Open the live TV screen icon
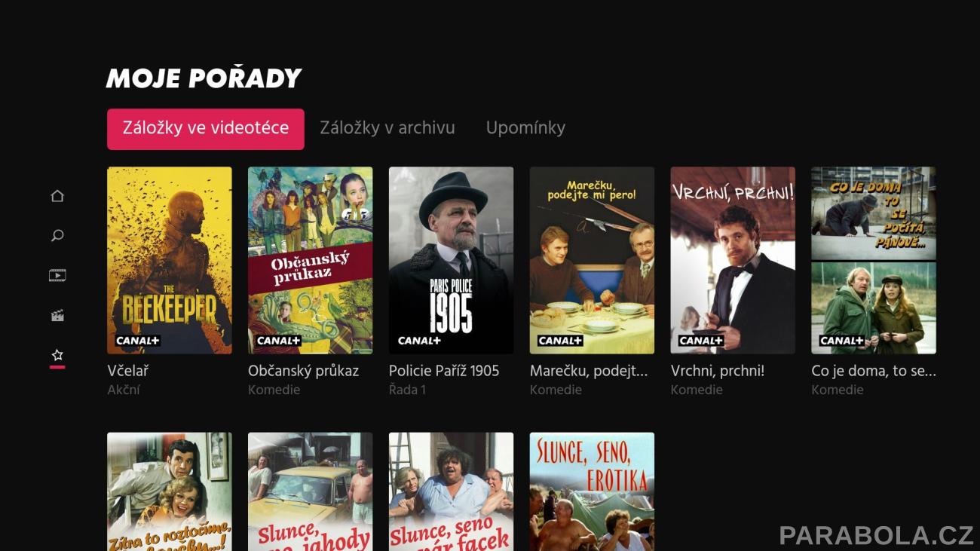Image resolution: width=980 pixels, height=551 pixels. 57,276
